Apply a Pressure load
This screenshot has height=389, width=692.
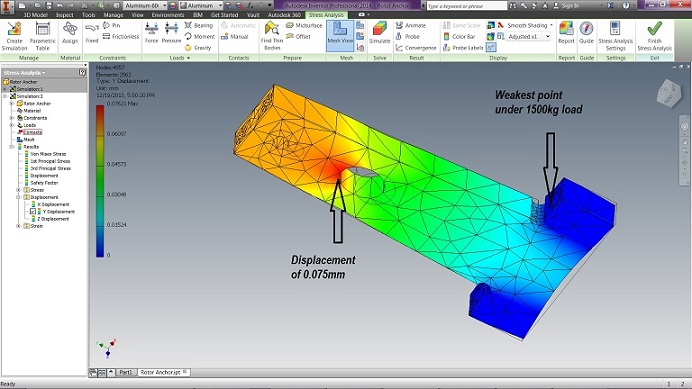tap(171, 33)
